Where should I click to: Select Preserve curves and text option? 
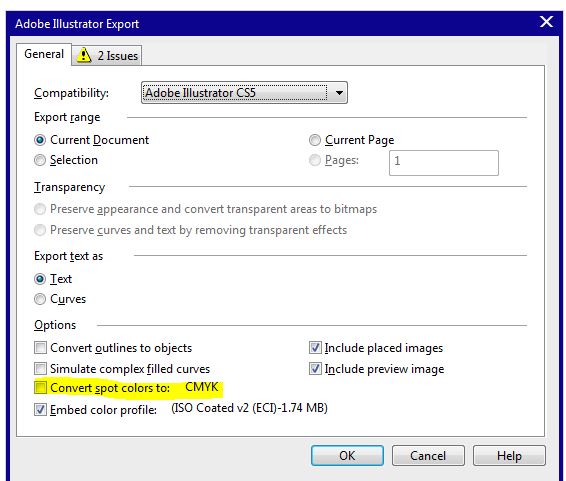(40, 230)
